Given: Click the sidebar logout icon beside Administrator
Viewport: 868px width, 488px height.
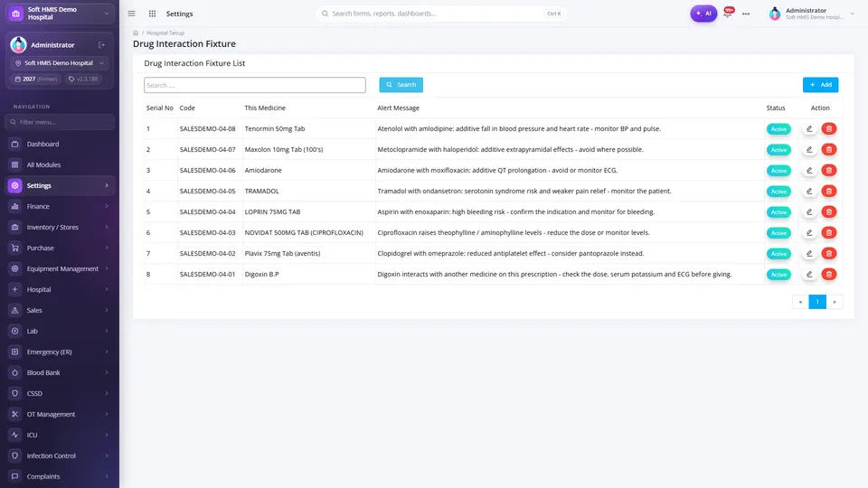Looking at the screenshot, I should [102, 45].
